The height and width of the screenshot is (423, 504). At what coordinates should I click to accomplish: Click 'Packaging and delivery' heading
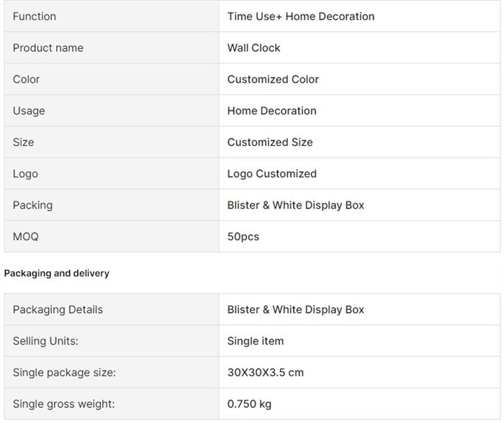(57, 273)
